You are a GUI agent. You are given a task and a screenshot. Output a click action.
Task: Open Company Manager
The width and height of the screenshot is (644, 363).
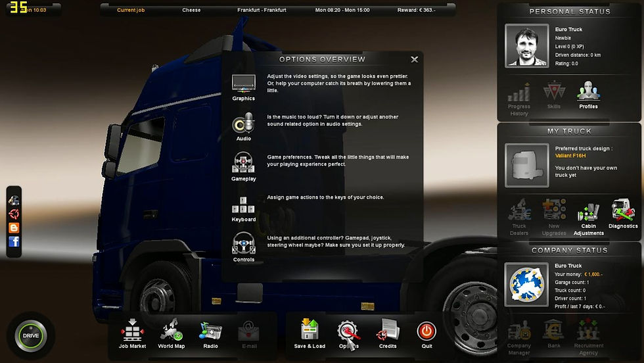click(518, 337)
